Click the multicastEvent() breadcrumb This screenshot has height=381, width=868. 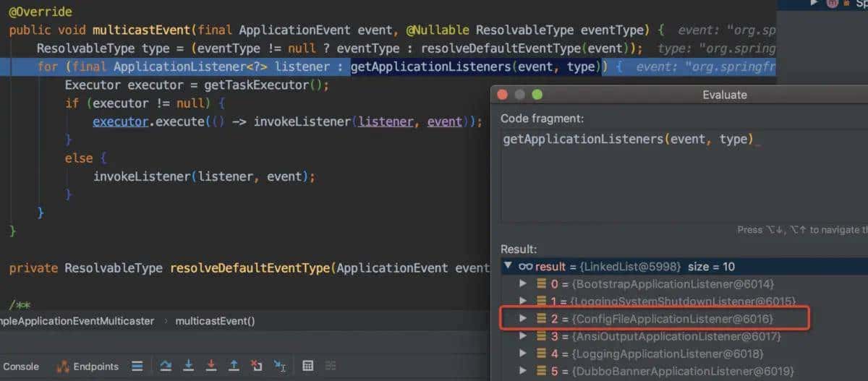tap(215, 321)
